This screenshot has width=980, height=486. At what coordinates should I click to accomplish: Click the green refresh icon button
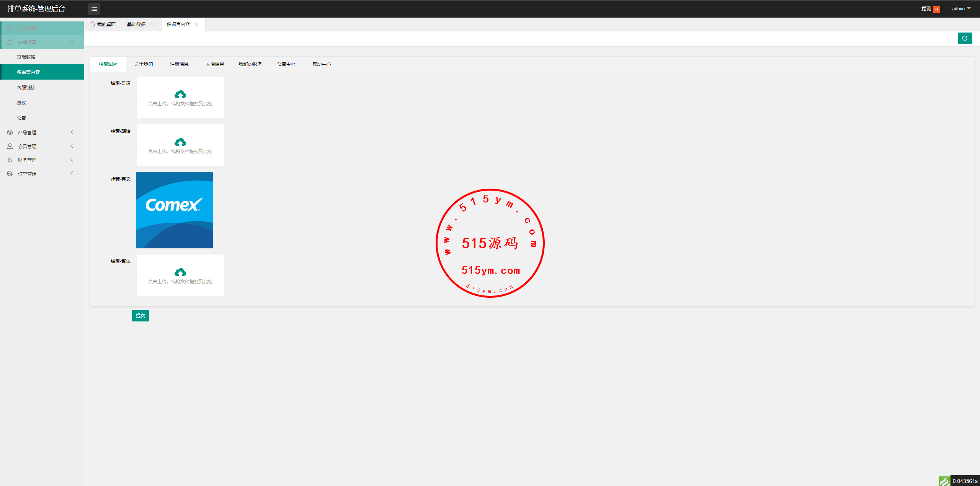(965, 38)
